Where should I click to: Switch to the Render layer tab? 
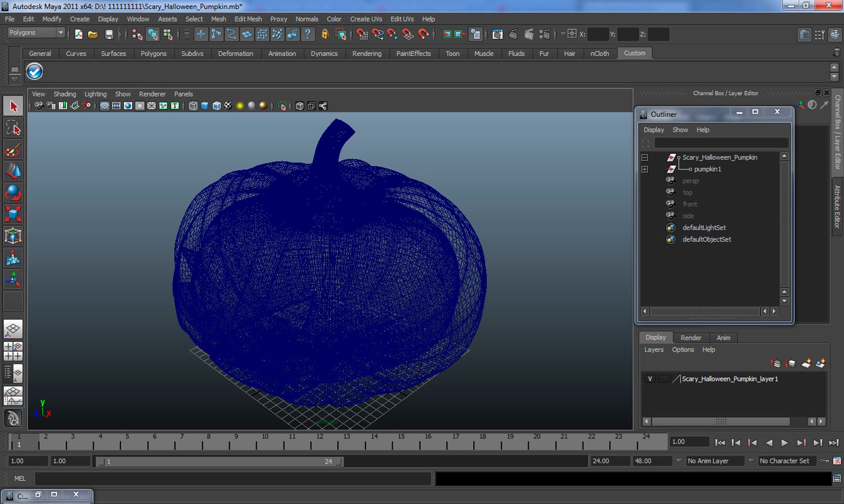tap(691, 337)
